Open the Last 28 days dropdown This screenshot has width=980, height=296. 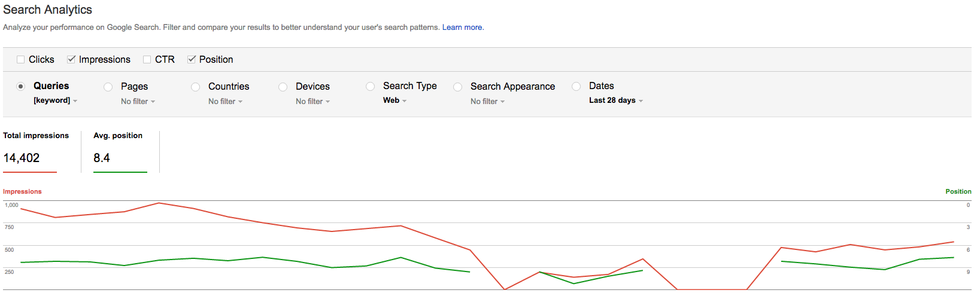[616, 100]
